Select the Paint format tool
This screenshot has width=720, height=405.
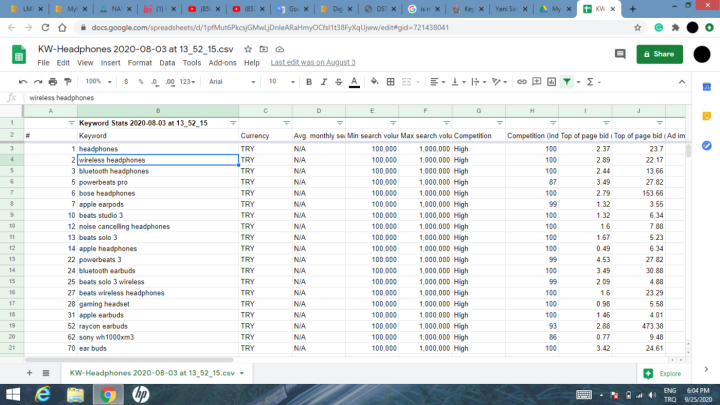coord(68,82)
